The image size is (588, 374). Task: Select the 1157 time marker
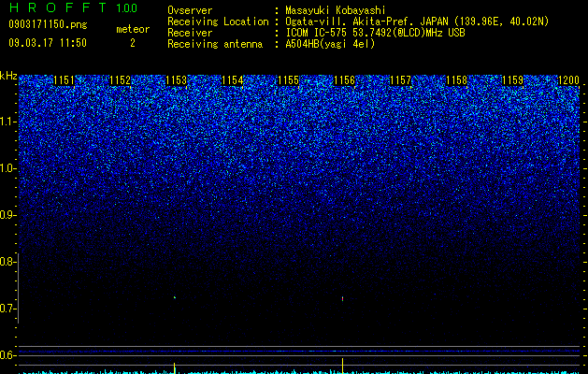coord(400,80)
